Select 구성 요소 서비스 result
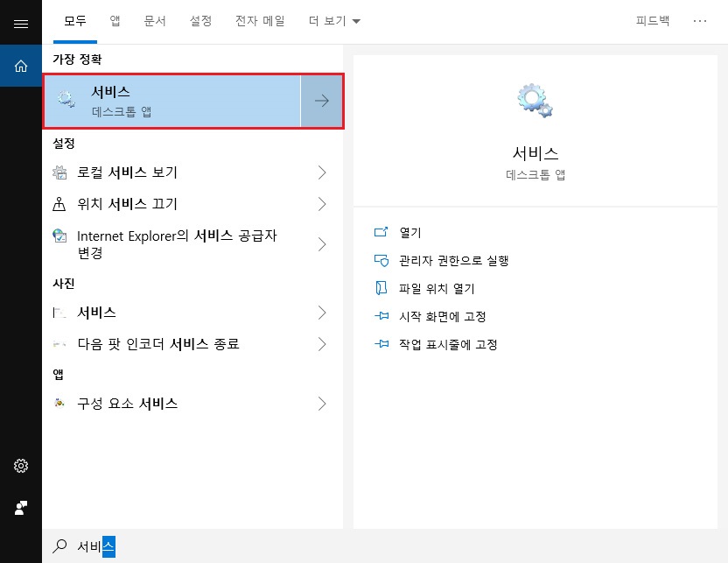This screenshot has height=563, width=728. [x=192, y=404]
